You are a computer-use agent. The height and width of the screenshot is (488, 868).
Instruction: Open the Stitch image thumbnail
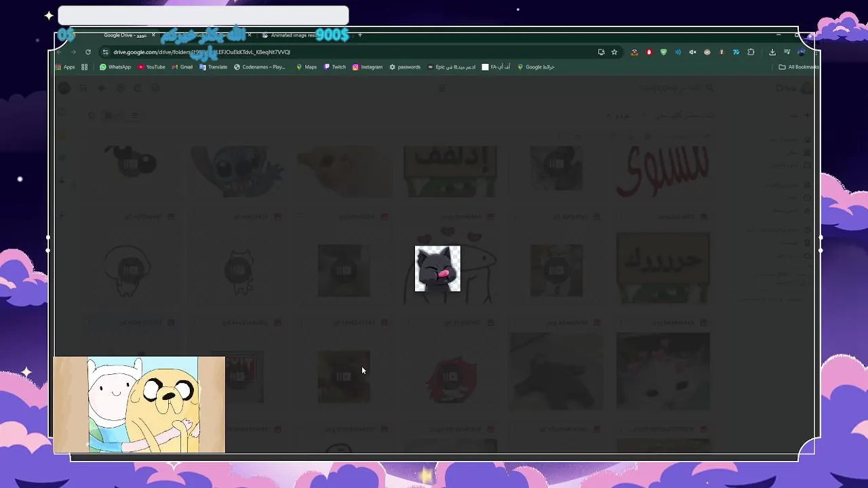pos(238,171)
